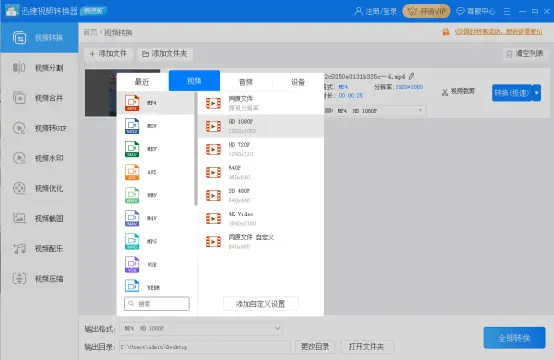The height and width of the screenshot is (360, 554).
Task: Select the MOV format icon
Action: click(132, 126)
